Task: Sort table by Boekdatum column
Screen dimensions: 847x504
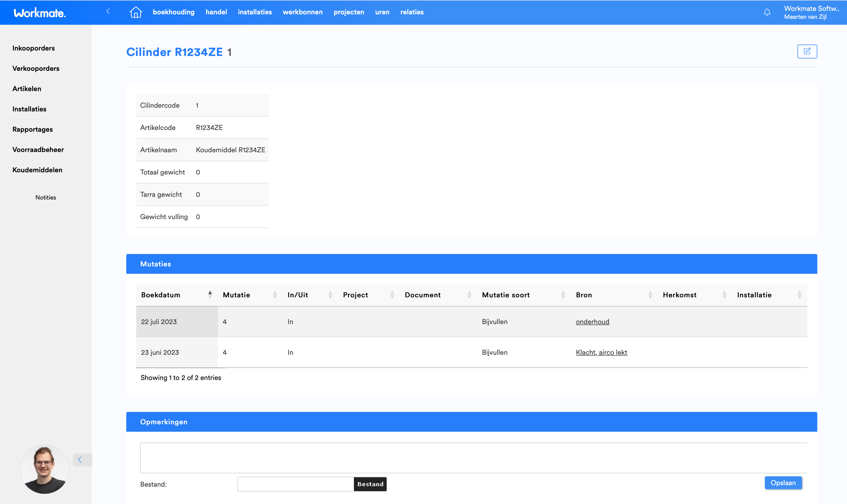Action: 161,295
